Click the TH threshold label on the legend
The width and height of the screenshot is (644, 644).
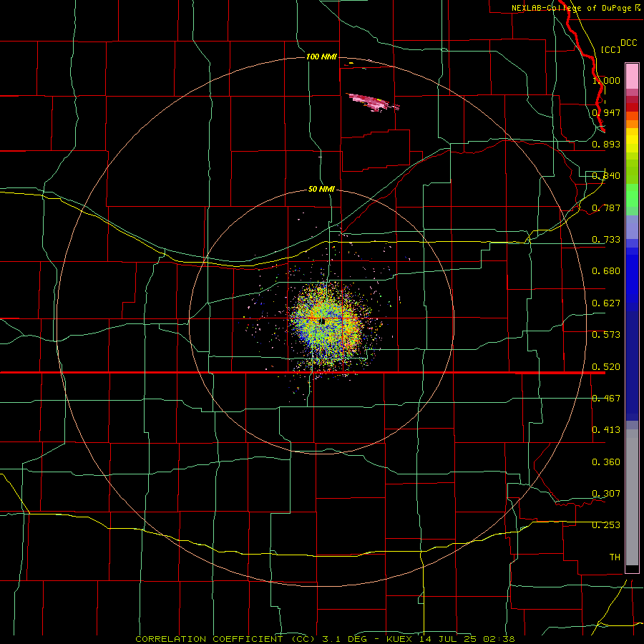(615, 557)
